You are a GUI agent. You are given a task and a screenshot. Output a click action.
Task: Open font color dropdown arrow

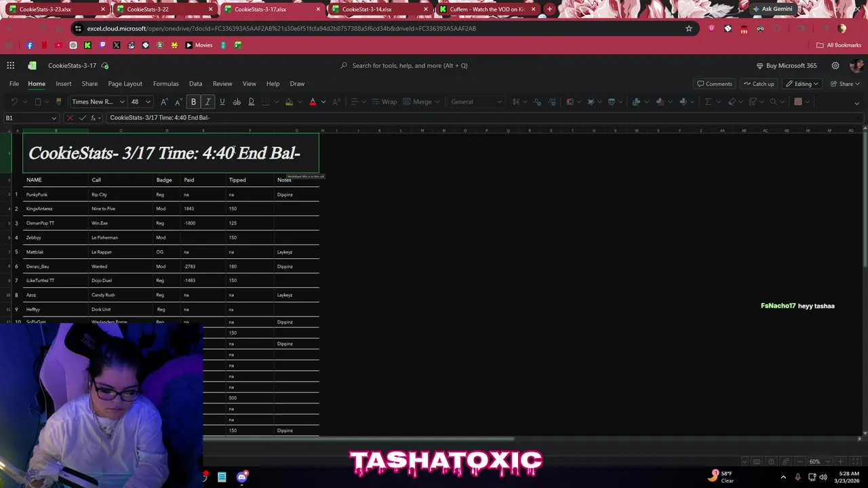pyautogui.click(x=323, y=102)
